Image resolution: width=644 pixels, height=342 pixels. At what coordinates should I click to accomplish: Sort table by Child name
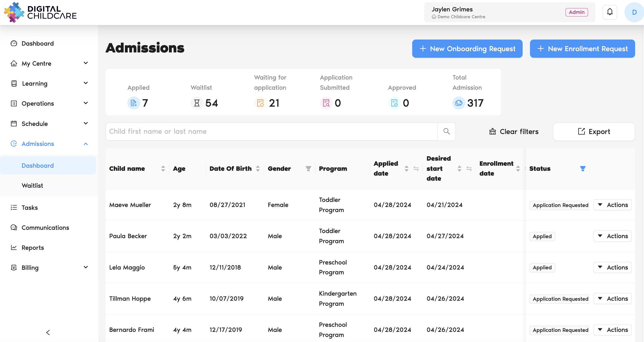pos(163,168)
